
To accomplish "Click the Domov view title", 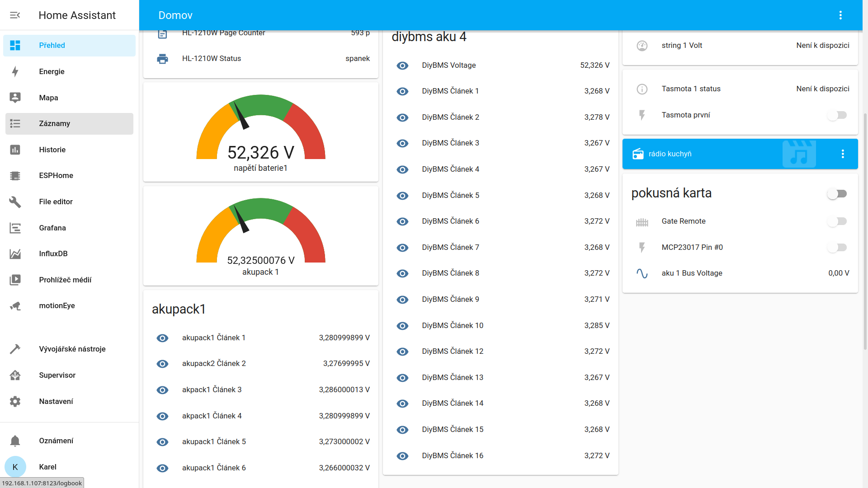I will 175,15.
